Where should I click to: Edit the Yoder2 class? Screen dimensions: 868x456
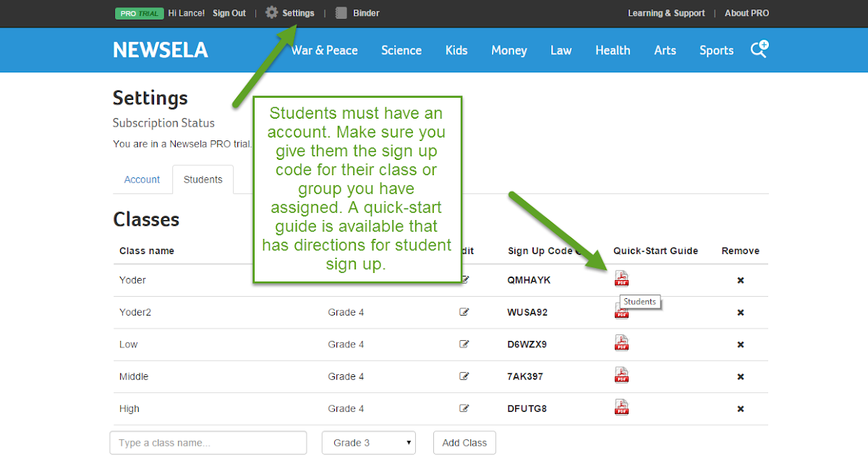coord(464,312)
